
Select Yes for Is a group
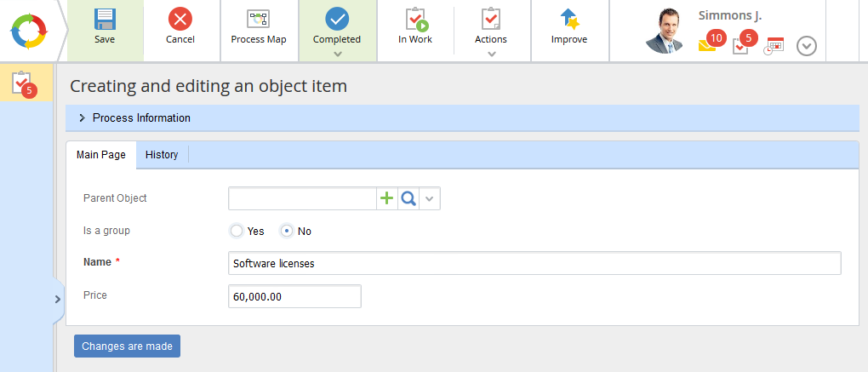point(237,231)
